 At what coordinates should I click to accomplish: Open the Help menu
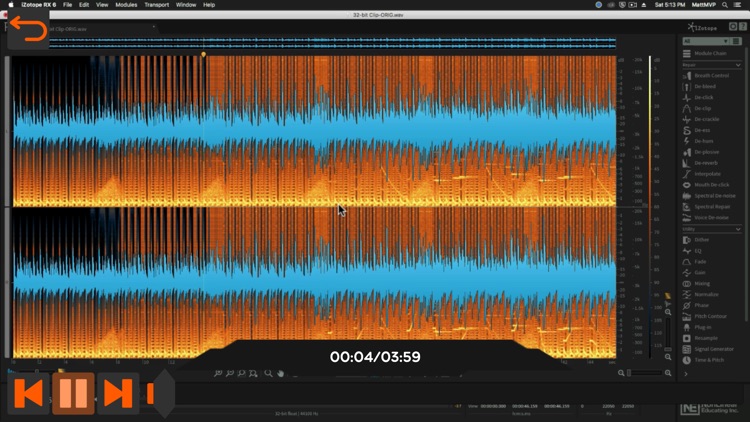point(209,5)
